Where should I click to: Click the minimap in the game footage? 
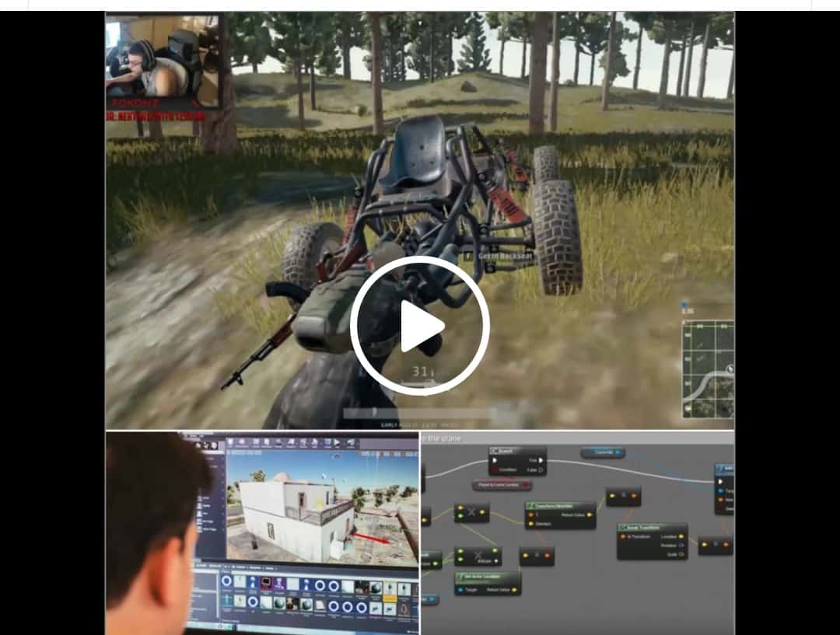click(709, 369)
